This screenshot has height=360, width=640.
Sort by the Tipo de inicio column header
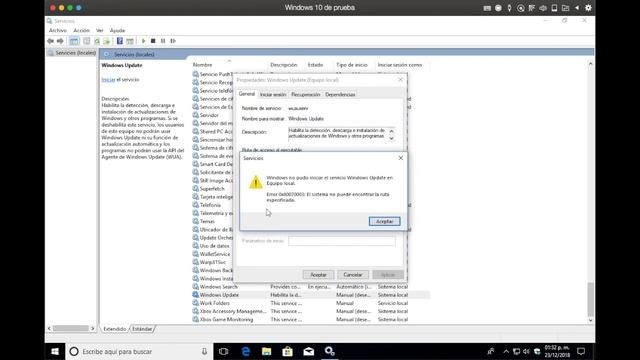[x=355, y=65]
